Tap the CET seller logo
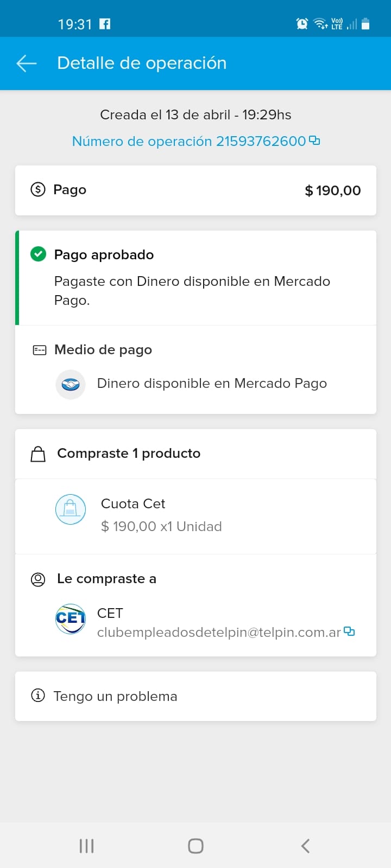Viewport: 391px width, 868px height. click(71, 619)
